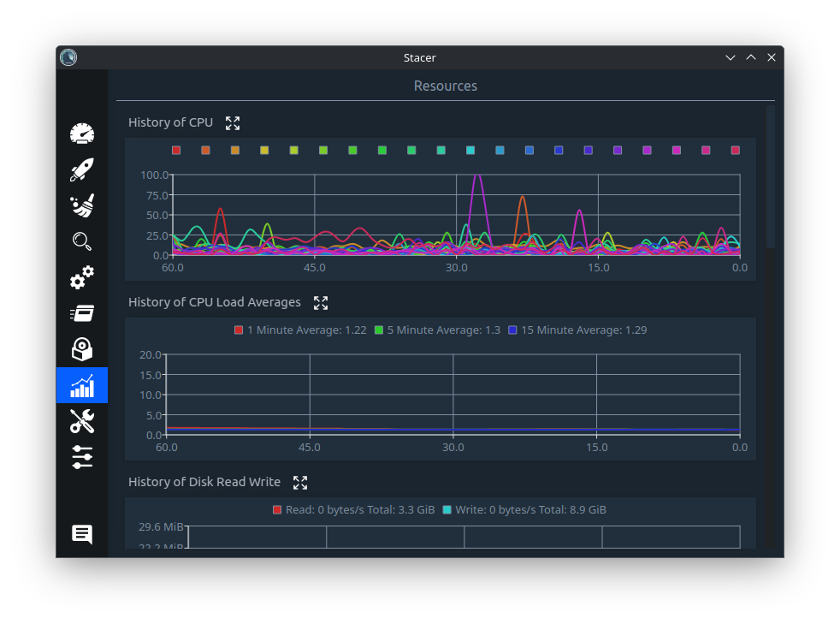Switch to the Settings sliders tab
The height and width of the screenshot is (624, 840).
(x=82, y=457)
